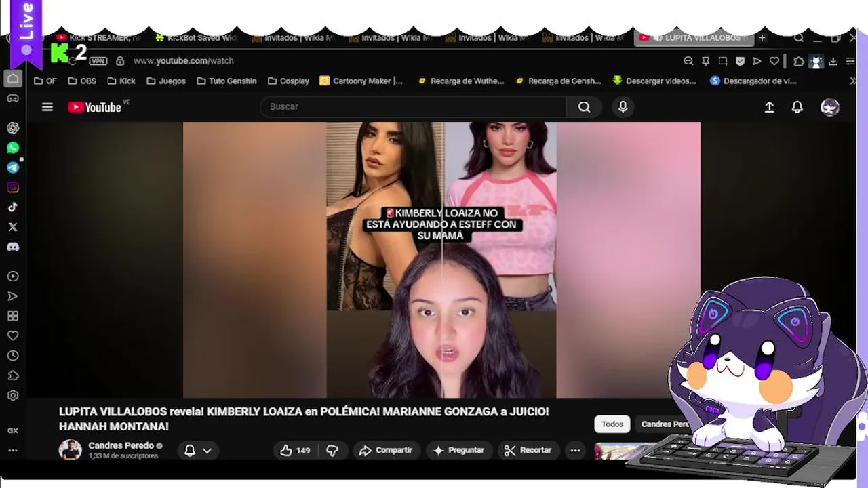The height and width of the screenshot is (488, 868).
Task: Open the ad blocker shield icon
Action: click(740, 61)
